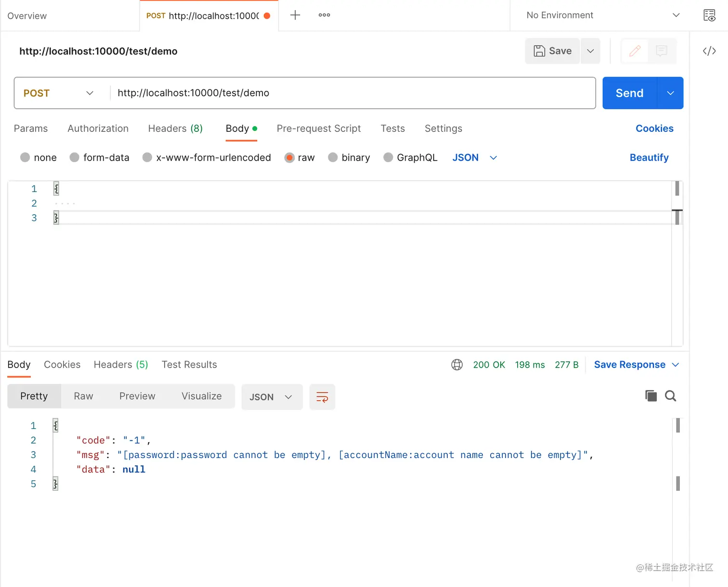728x587 pixels.
Task: Fold the response JSON opening brace
Action: click(x=55, y=425)
